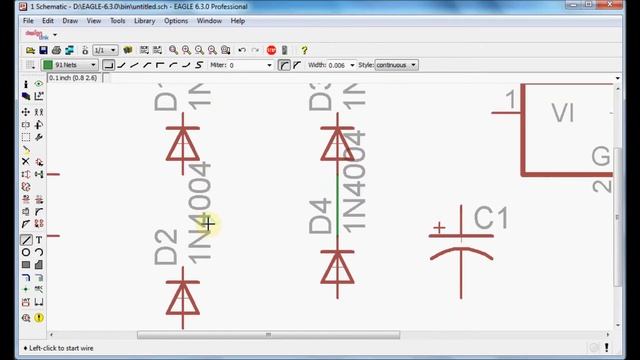Select area zoom icon
The width and height of the screenshot is (640, 360).
point(225,50)
